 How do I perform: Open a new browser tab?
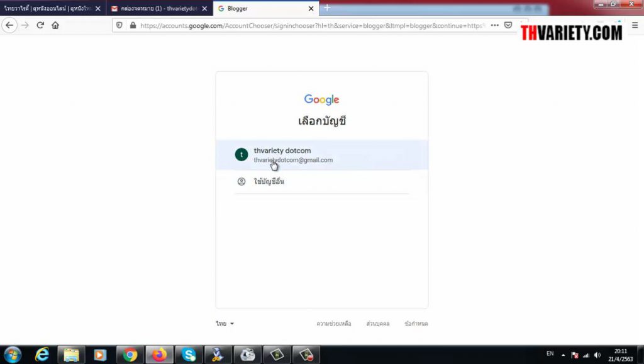[327, 8]
